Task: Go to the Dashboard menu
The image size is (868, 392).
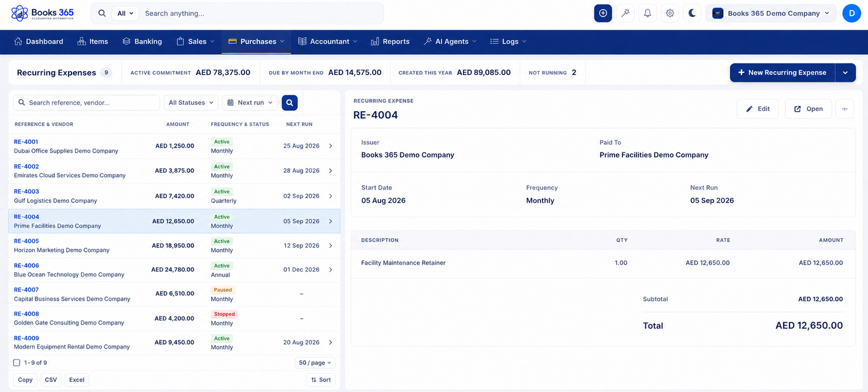Action: coord(39,42)
